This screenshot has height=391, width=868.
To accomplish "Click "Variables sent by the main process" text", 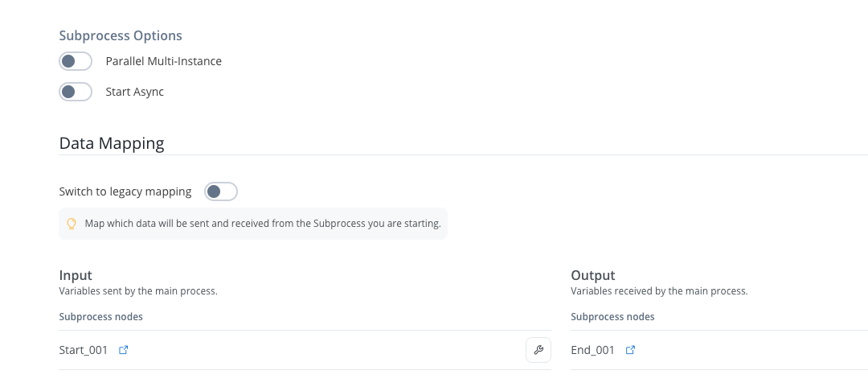I will pos(138,291).
